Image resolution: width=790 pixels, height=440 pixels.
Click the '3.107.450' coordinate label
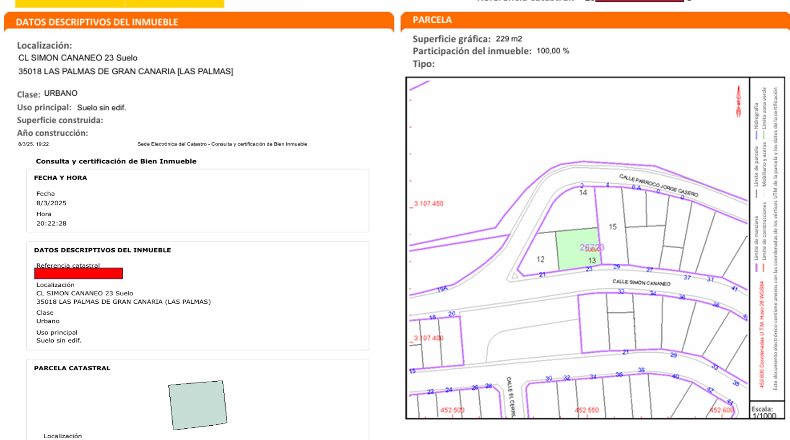click(x=428, y=204)
